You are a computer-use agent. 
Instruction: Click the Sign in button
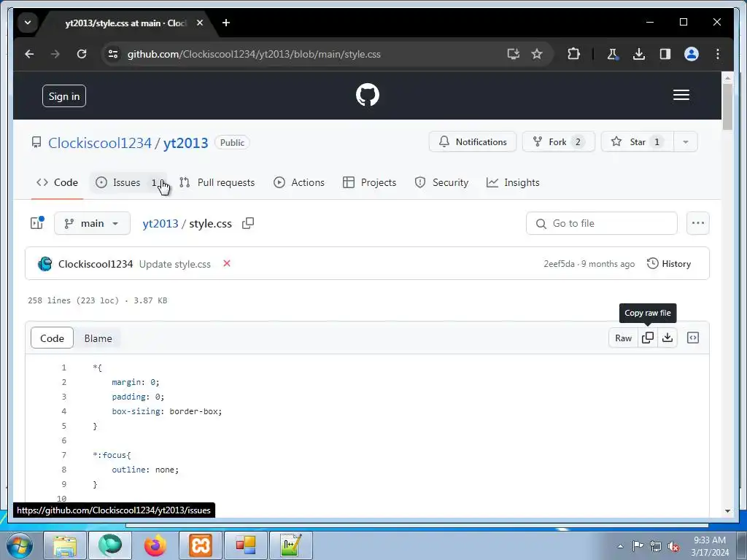(64, 96)
